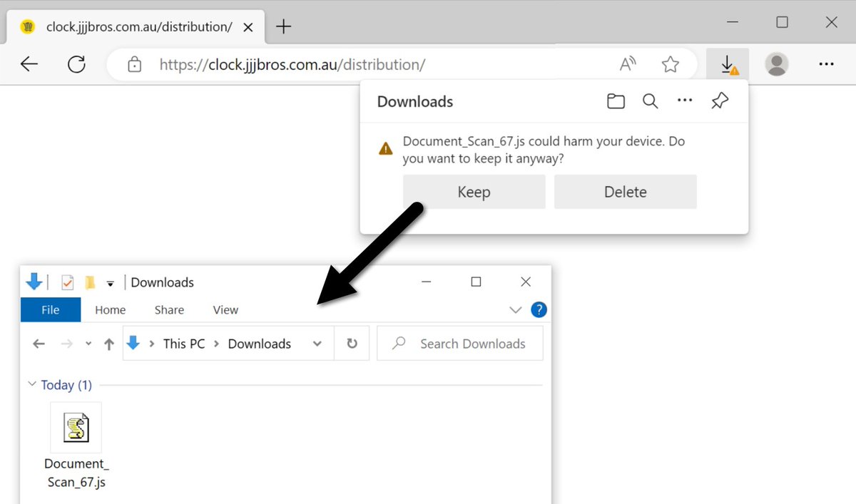Expand the ribbon with the chevron

(x=515, y=309)
